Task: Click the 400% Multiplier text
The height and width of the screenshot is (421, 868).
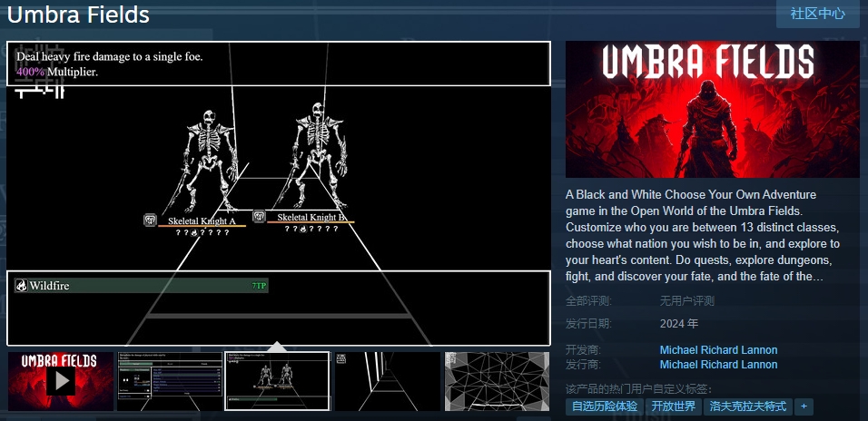Action: pos(57,72)
